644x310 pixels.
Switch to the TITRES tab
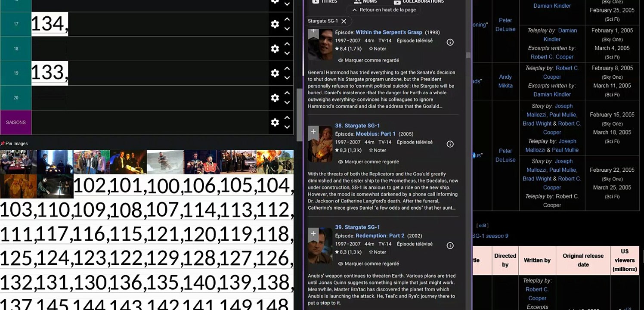coord(325,2)
